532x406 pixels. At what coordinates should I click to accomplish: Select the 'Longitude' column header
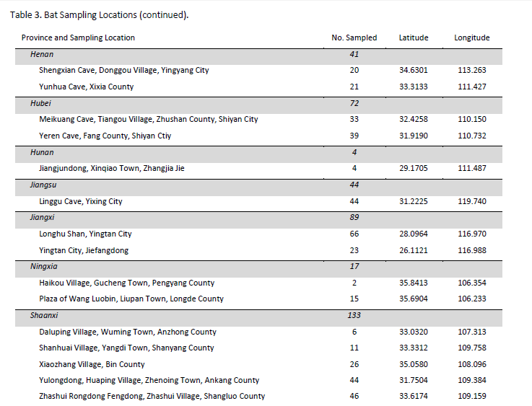point(471,37)
